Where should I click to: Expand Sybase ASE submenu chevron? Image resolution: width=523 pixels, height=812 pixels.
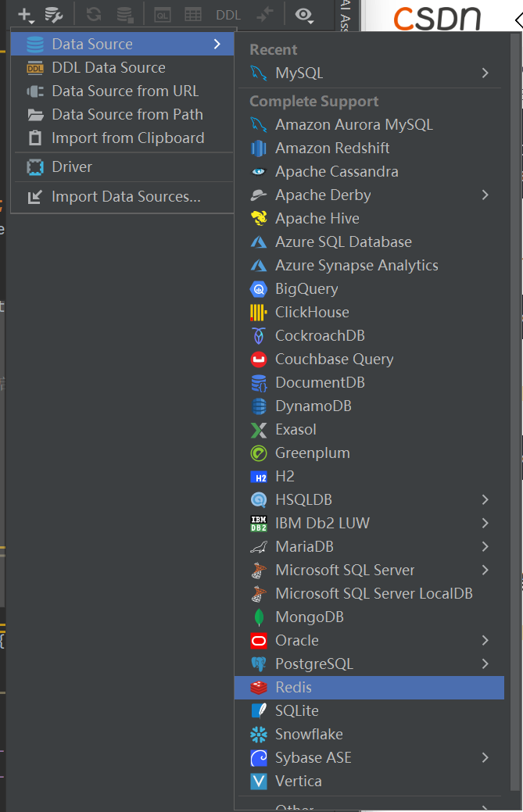click(x=485, y=757)
